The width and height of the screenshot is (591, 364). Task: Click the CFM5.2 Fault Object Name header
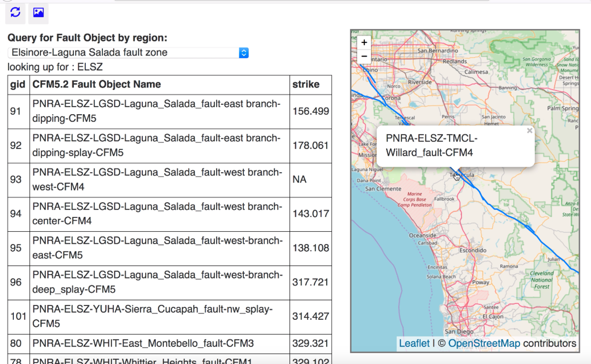click(x=97, y=85)
